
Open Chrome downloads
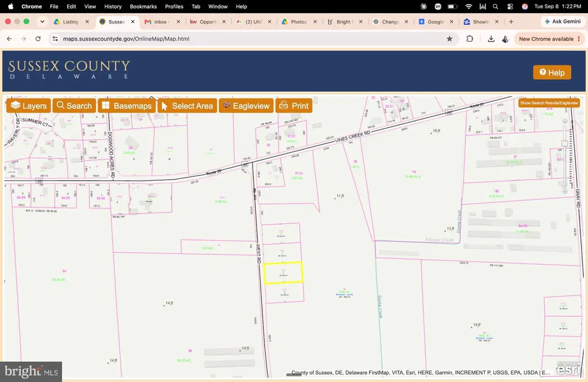point(491,39)
